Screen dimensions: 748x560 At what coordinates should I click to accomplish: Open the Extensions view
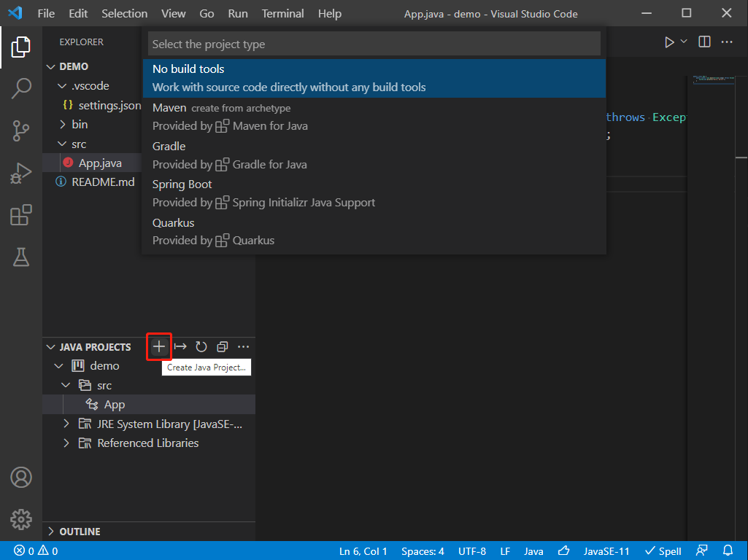21,215
